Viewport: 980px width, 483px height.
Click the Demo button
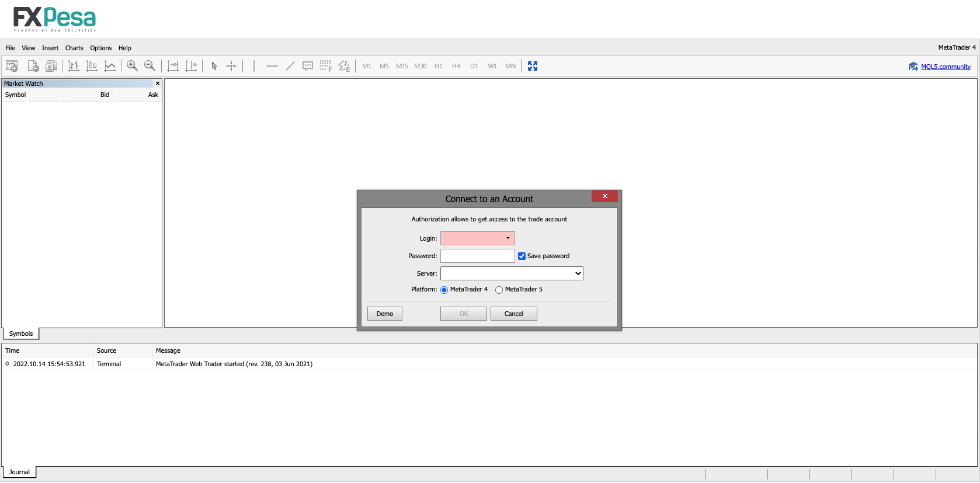pyautogui.click(x=385, y=314)
